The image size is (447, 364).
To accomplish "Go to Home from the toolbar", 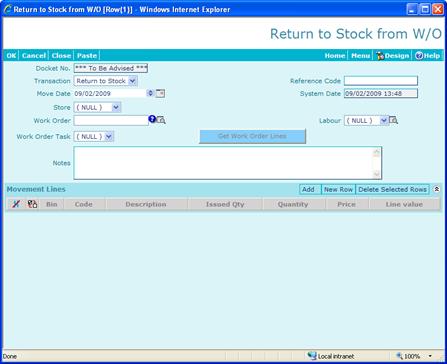I will [x=335, y=56].
